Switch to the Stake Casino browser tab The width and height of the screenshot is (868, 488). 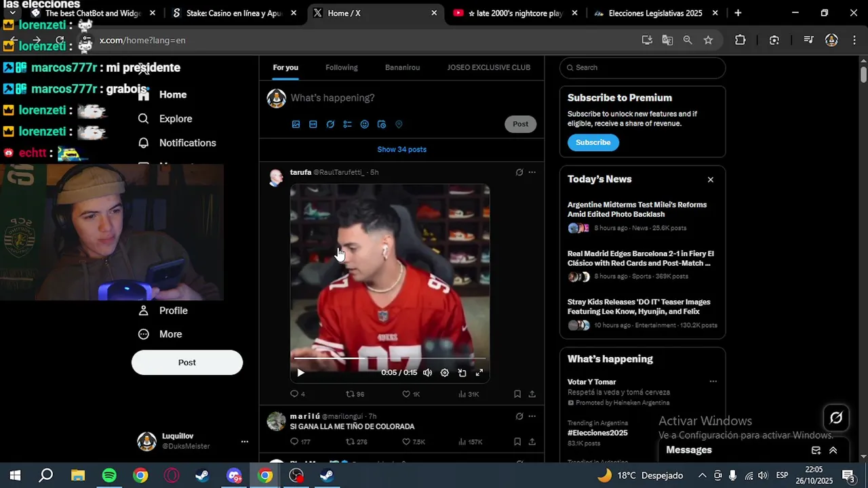click(235, 13)
